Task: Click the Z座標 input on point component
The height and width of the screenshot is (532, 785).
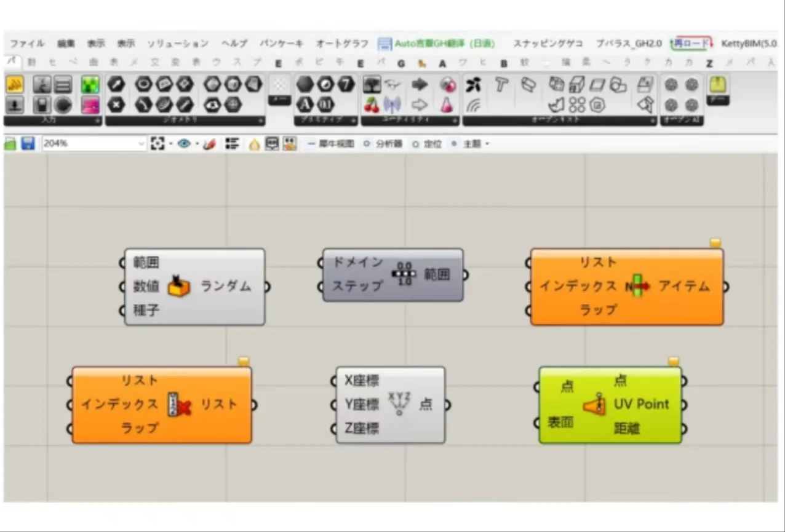Action: (x=362, y=429)
